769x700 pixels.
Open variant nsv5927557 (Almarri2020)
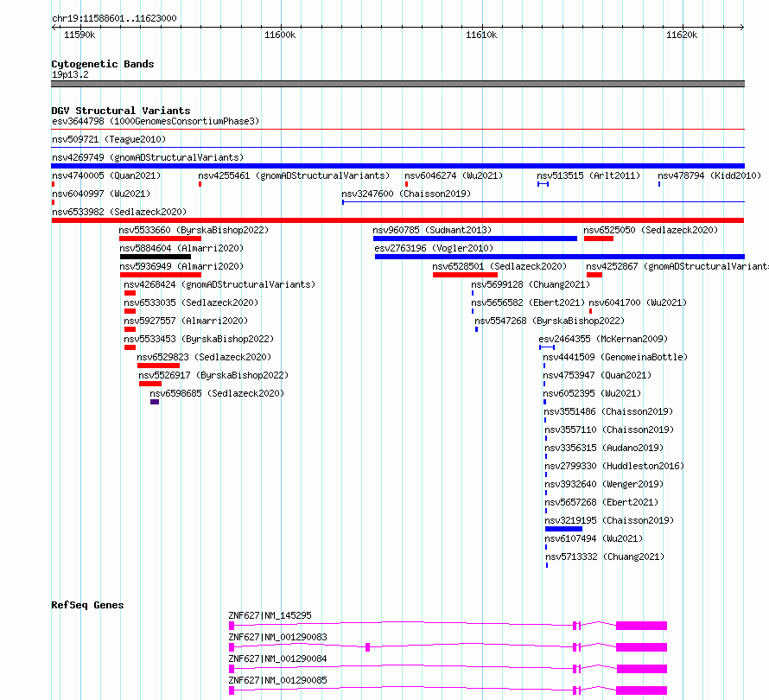186,321
